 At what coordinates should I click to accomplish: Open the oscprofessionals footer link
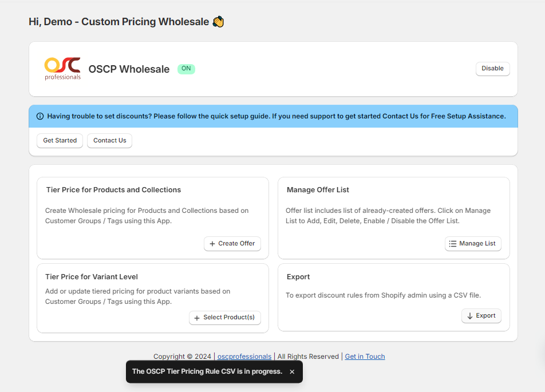point(244,357)
